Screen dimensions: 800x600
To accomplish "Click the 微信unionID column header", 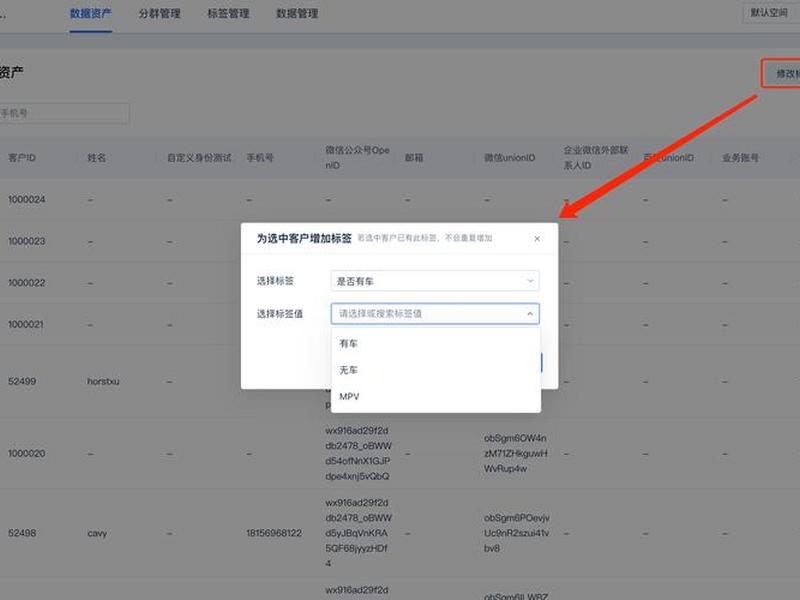I will click(x=510, y=158).
